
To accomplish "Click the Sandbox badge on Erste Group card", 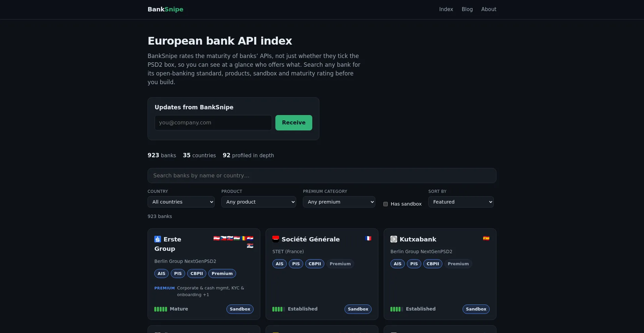I will coord(240,309).
